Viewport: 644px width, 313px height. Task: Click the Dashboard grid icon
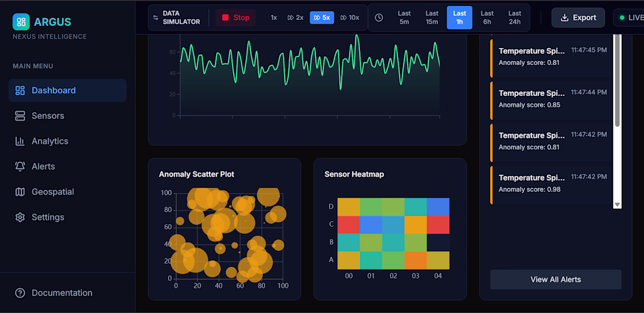(20, 90)
